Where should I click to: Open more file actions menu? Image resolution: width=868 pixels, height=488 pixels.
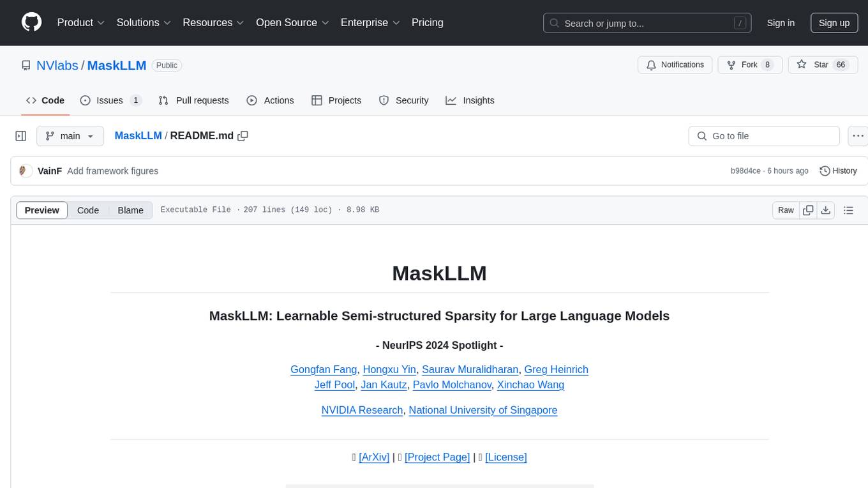point(858,136)
